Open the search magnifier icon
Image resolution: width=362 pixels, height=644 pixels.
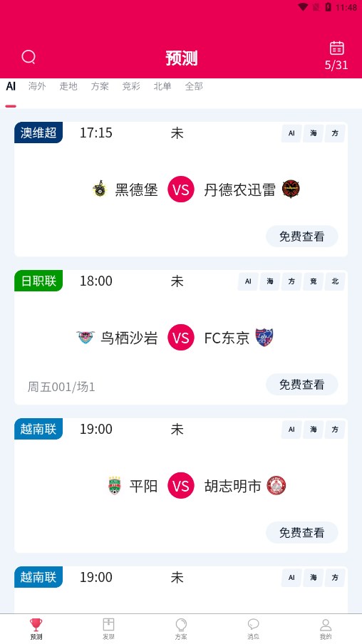29,57
